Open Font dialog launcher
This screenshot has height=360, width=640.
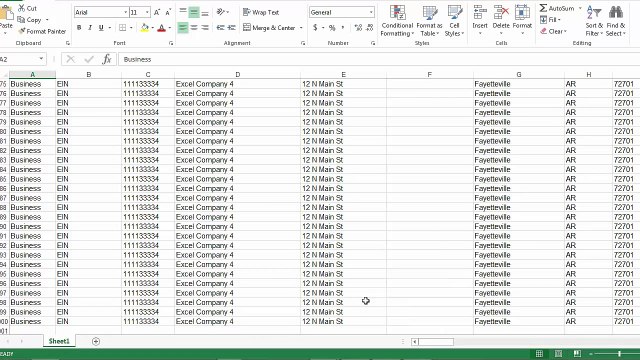[171, 43]
